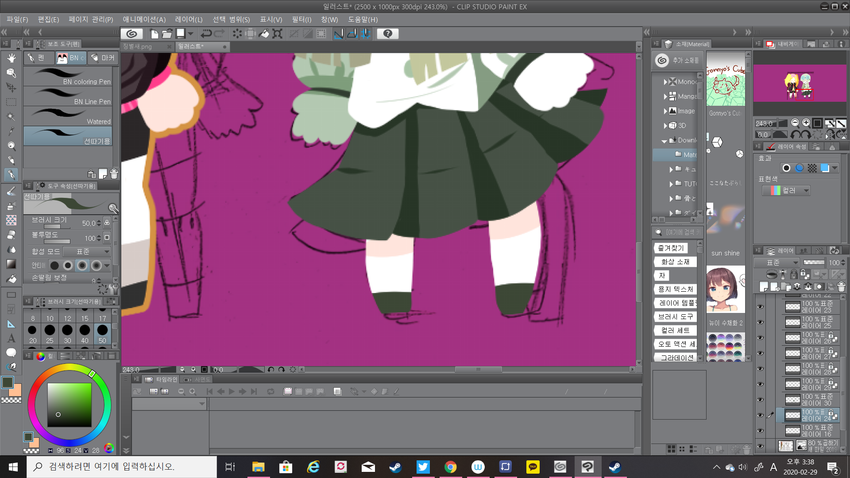This screenshot has height=478, width=850.
Task: Select Watered brush sub tool
Action: point(68,116)
